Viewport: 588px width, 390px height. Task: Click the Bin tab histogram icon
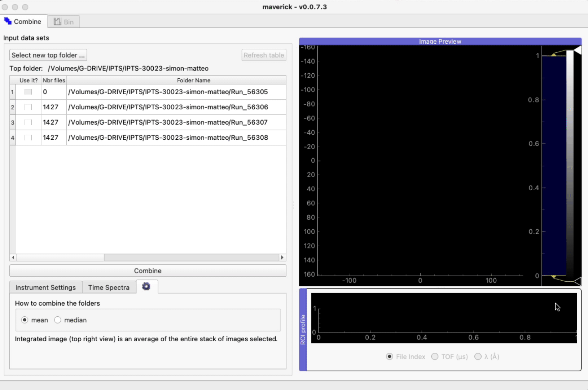pos(57,22)
